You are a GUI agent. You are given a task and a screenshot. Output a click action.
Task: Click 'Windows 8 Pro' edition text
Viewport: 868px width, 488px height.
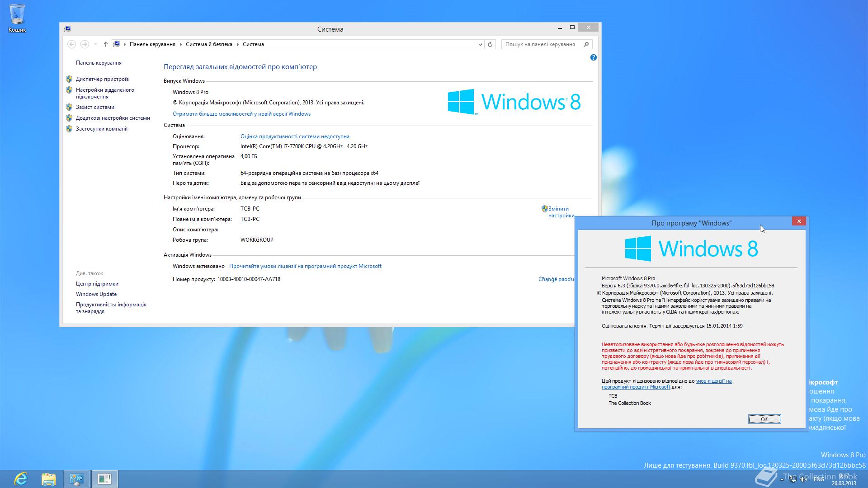(x=190, y=92)
